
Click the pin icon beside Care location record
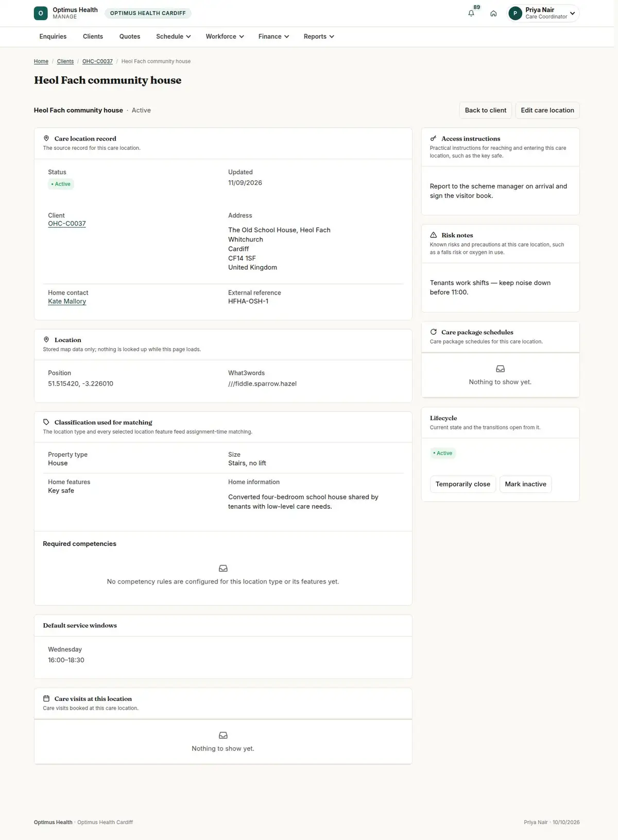point(46,139)
